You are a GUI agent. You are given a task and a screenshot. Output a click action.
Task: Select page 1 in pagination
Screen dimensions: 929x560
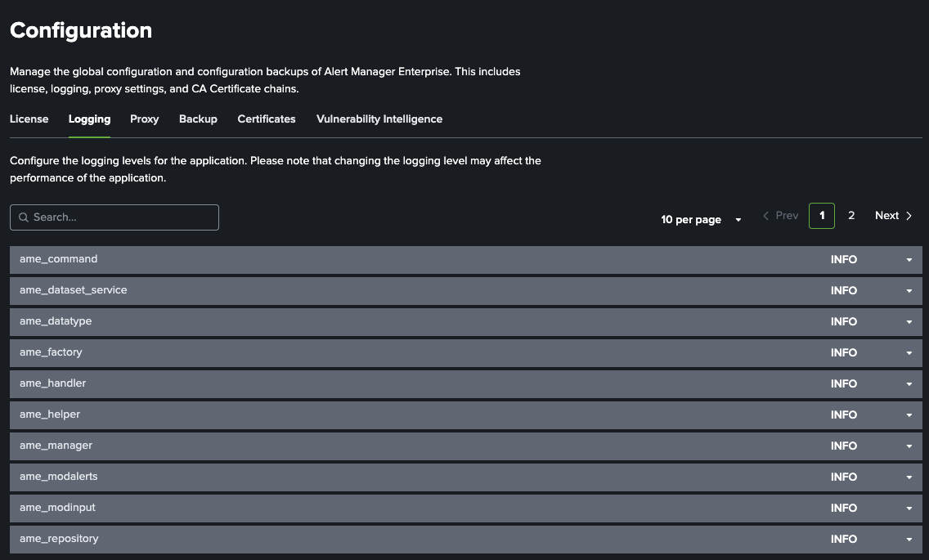point(821,215)
